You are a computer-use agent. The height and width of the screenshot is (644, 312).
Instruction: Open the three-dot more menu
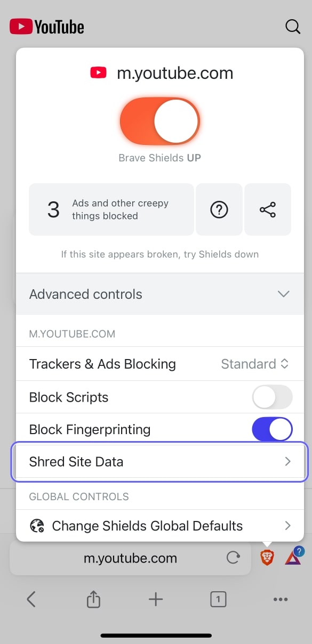[281, 599]
